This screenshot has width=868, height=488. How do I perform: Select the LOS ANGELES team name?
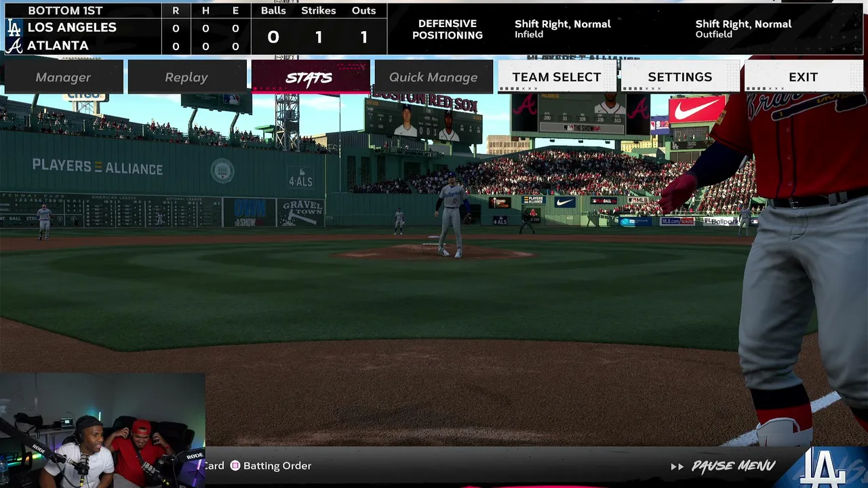72,28
